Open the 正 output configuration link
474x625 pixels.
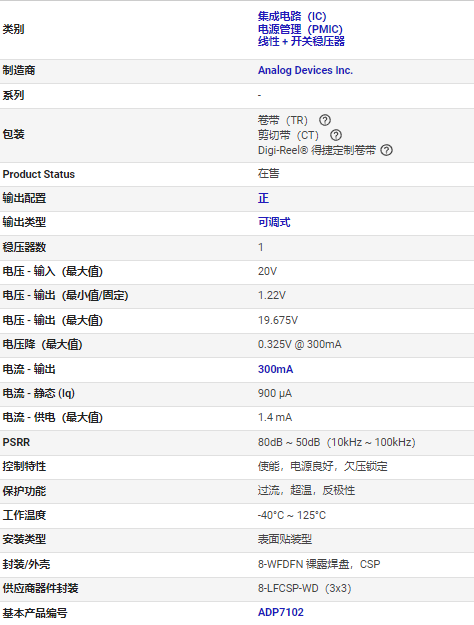263,198
